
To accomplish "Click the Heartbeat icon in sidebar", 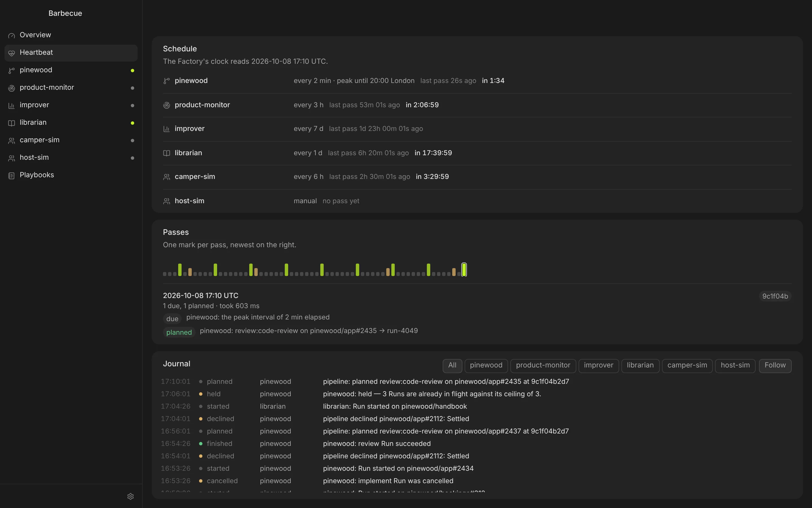I will 11,53.
